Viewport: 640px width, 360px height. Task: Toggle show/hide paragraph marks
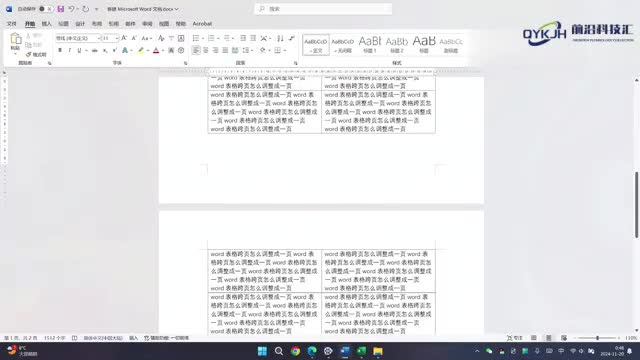[x=291, y=38]
